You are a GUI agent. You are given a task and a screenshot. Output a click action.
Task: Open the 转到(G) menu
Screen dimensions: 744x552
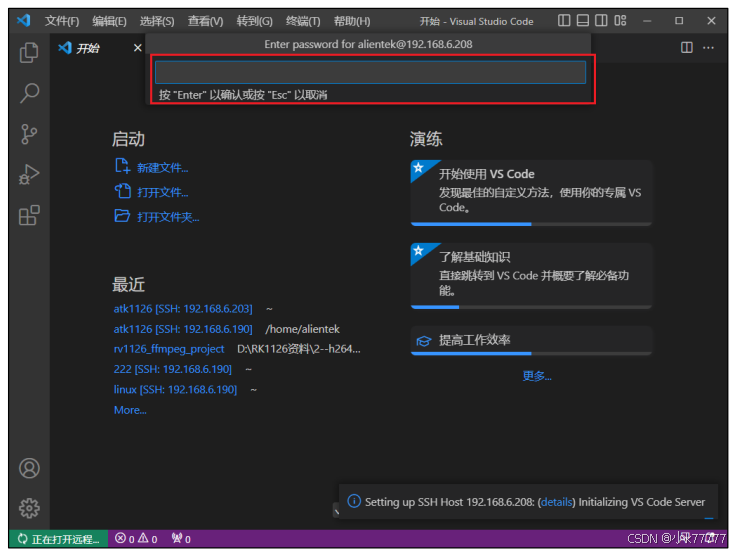coord(254,21)
